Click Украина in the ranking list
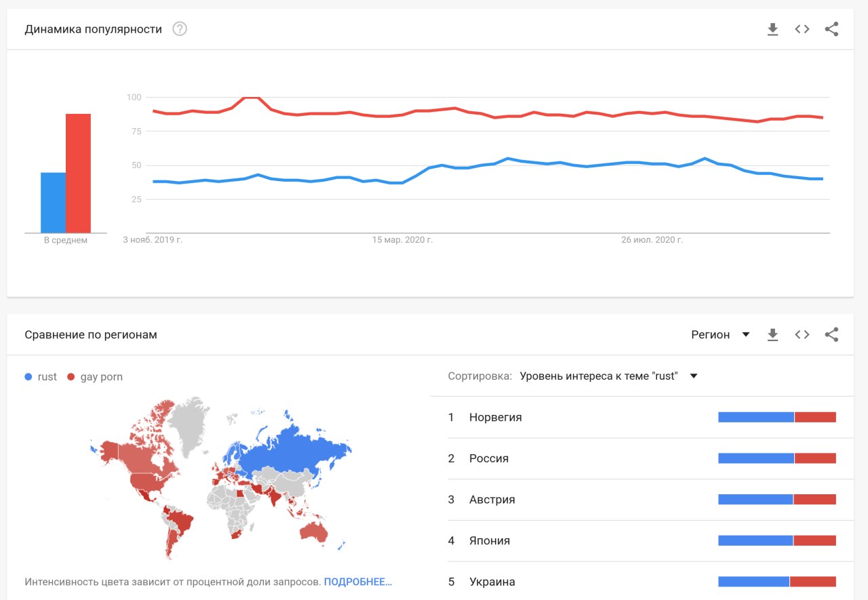This screenshot has width=868, height=600. [492, 582]
